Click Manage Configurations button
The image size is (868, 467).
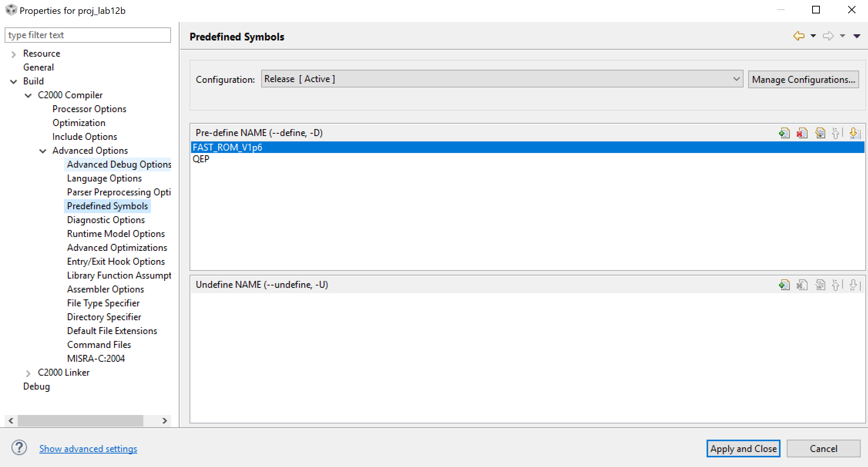(803, 79)
